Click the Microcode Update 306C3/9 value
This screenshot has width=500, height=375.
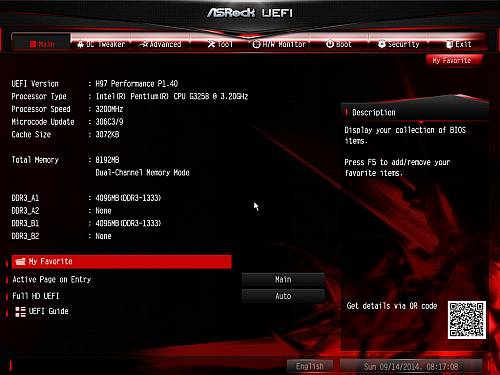coord(109,122)
